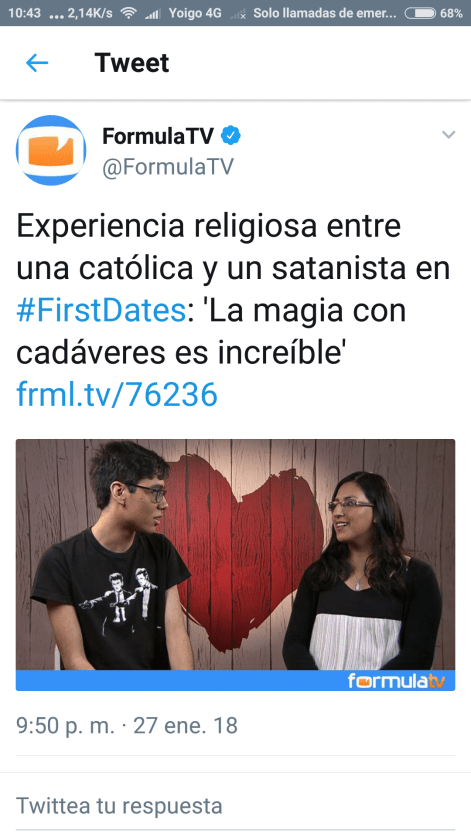
Task: Tap the status bar clock 10:43
Action: (24, 13)
